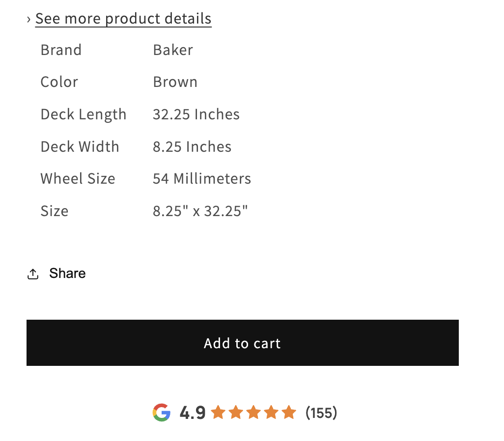504x441 pixels.
Task: Open the (155) reviews count
Action: click(x=321, y=413)
